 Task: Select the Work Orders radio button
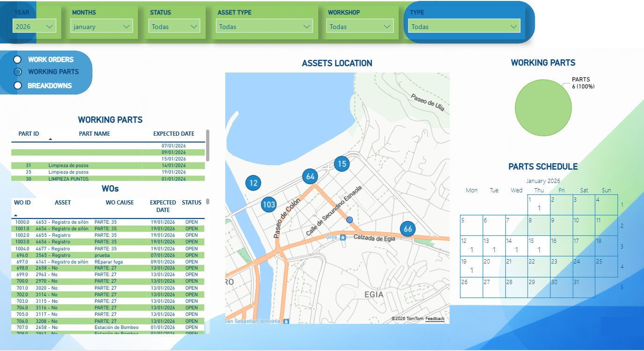pos(17,59)
